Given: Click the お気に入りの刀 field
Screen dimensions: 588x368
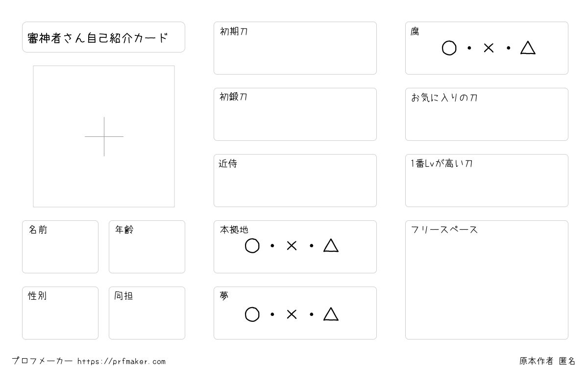Looking at the screenshot, I should coord(487,114).
